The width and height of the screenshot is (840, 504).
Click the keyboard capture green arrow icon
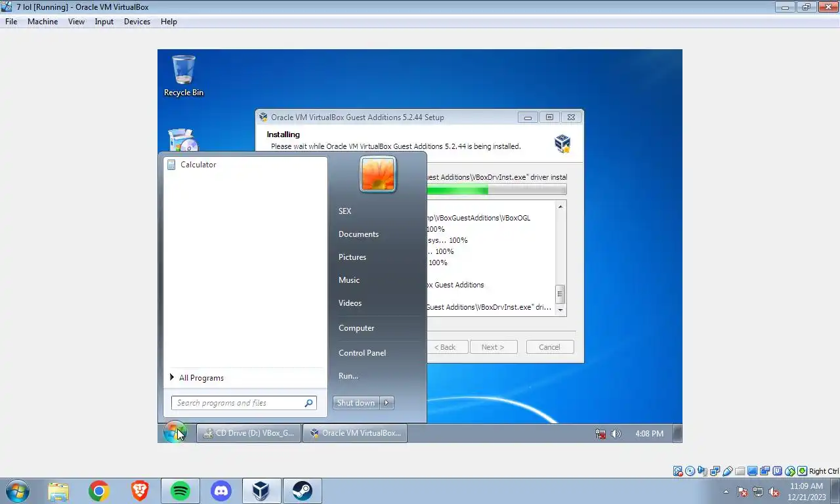coord(802,471)
